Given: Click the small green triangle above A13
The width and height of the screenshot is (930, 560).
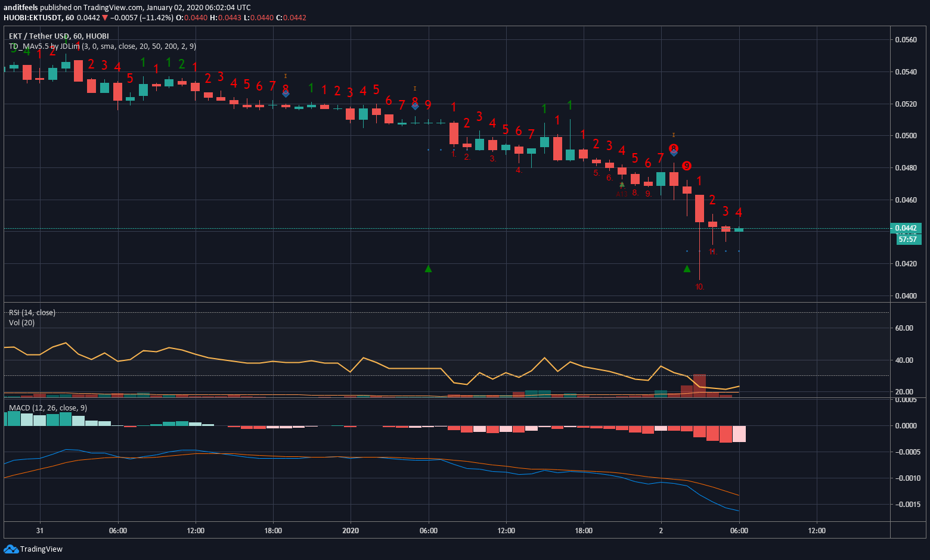Looking at the screenshot, I should tap(622, 185).
